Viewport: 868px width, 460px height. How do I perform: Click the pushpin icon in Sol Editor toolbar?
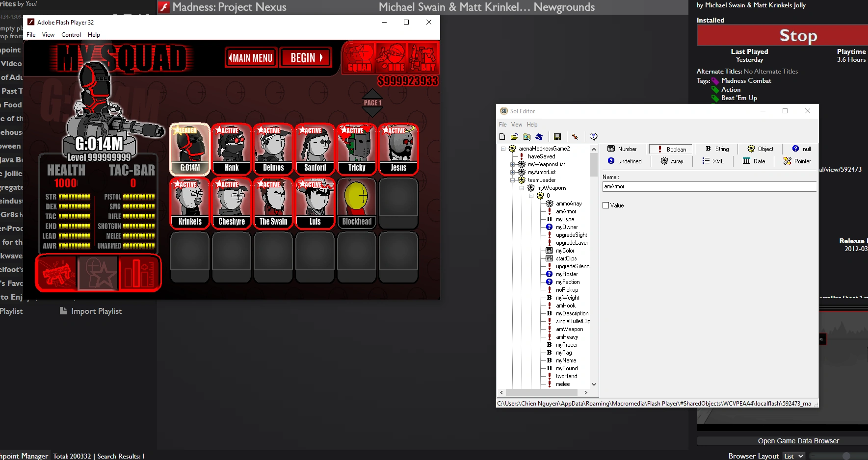tap(575, 137)
